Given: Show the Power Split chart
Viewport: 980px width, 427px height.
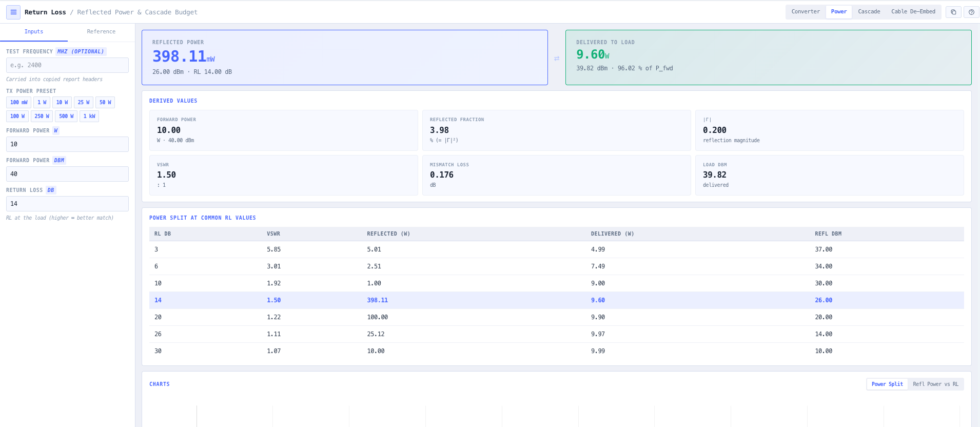Looking at the screenshot, I should pos(887,384).
